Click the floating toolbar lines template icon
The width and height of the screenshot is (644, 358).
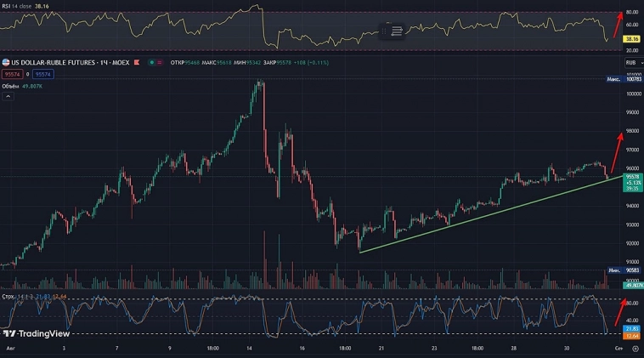(x=397, y=31)
